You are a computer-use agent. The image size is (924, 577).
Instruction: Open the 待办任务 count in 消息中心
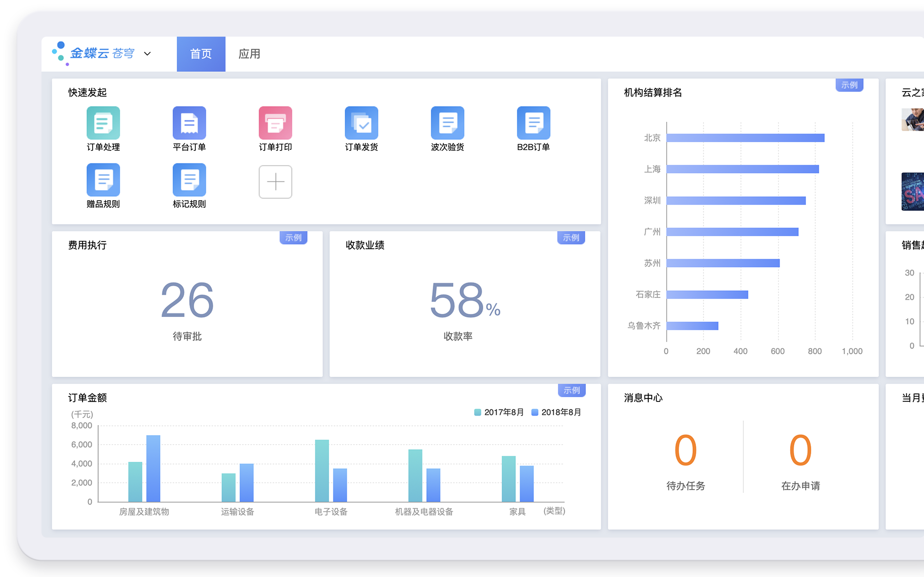[x=685, y=451]
